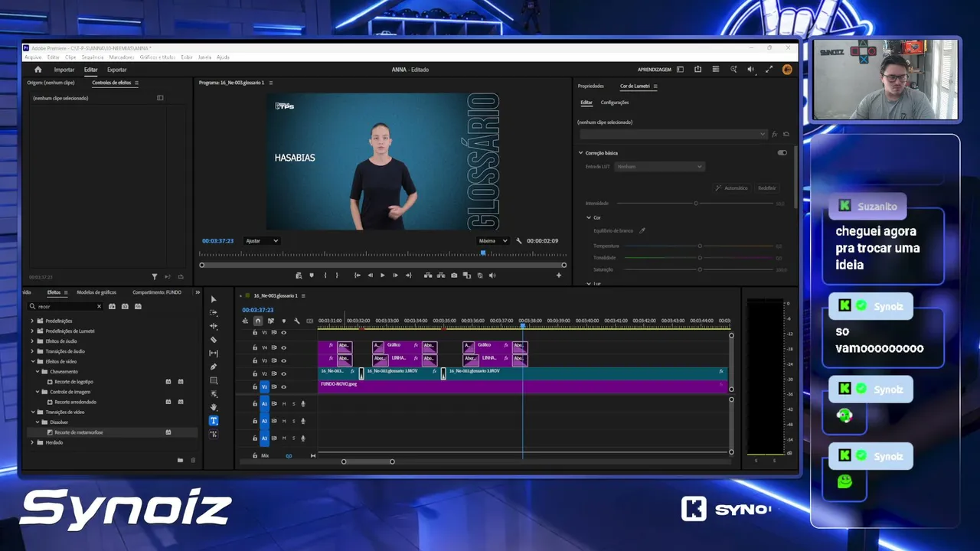
Task: Choose the Ripple Edit tool
Action: [x=214, y=326]
